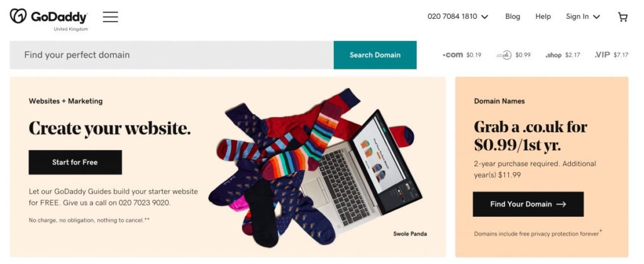Click the Find Your Domain button

coord(528,204)
